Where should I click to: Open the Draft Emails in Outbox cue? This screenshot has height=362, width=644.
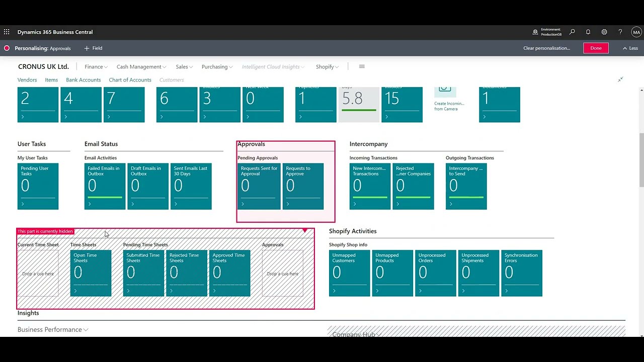click(x=148, y=187)
